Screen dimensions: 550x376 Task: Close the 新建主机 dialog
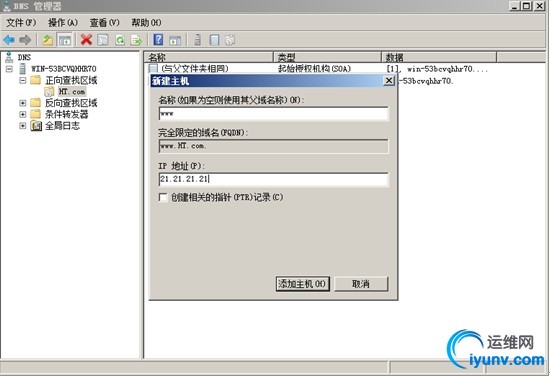tap(389, 81)
